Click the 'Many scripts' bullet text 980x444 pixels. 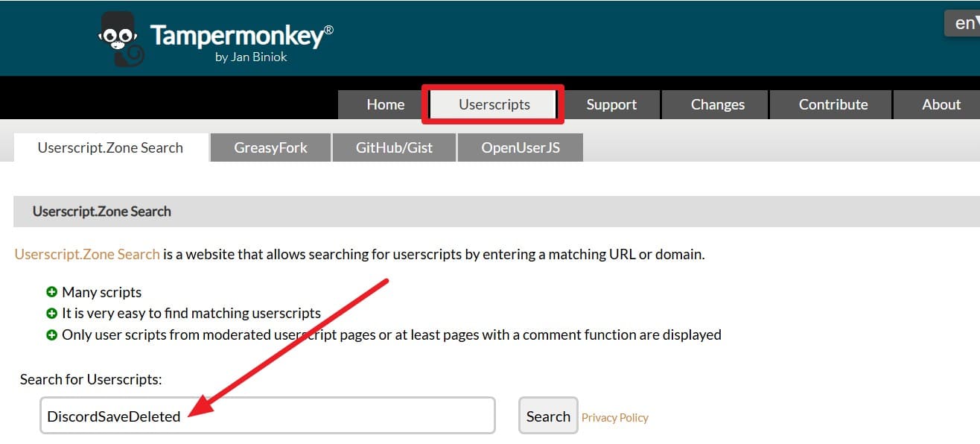102,292
